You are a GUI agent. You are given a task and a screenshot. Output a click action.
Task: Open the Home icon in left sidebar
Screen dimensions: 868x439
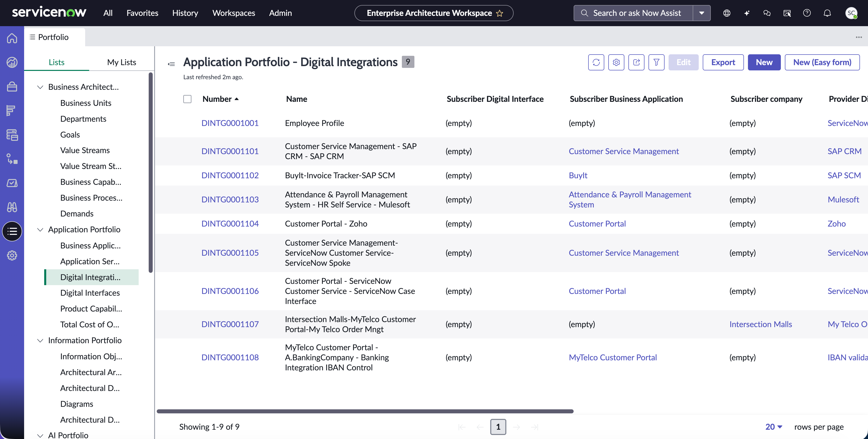coord(12,38)
